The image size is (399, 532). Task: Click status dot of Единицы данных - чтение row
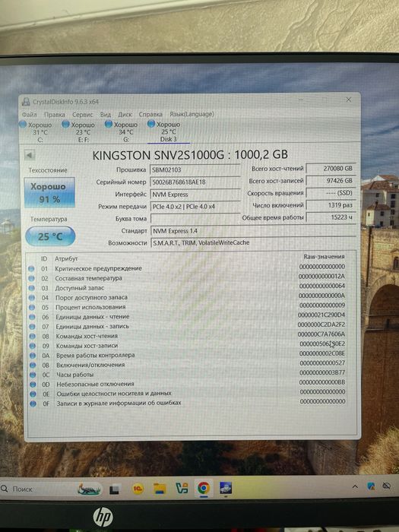point(32,317)
